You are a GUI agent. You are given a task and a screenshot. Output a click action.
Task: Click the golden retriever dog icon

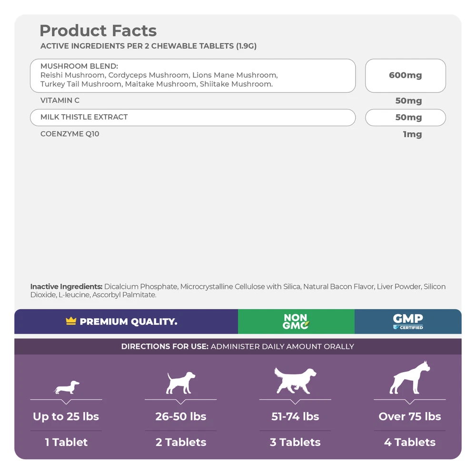295,381
